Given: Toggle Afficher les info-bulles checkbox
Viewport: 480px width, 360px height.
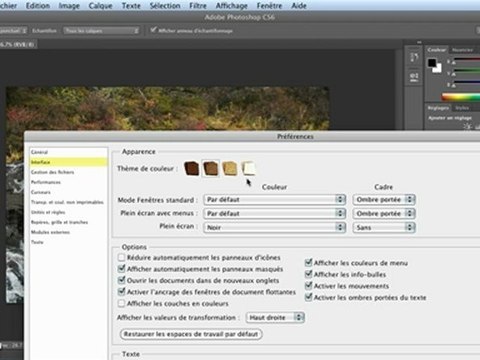Looking at the screenshot, I should [x=308, y=274].
